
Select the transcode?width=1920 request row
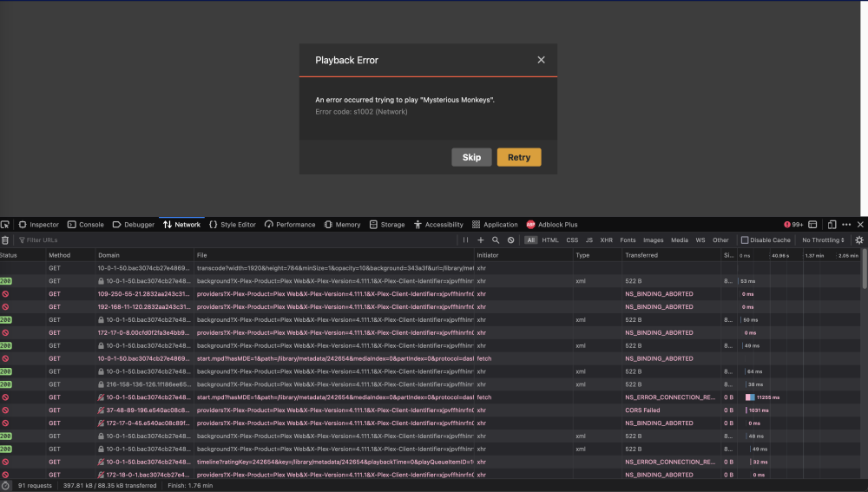[431, 268]
